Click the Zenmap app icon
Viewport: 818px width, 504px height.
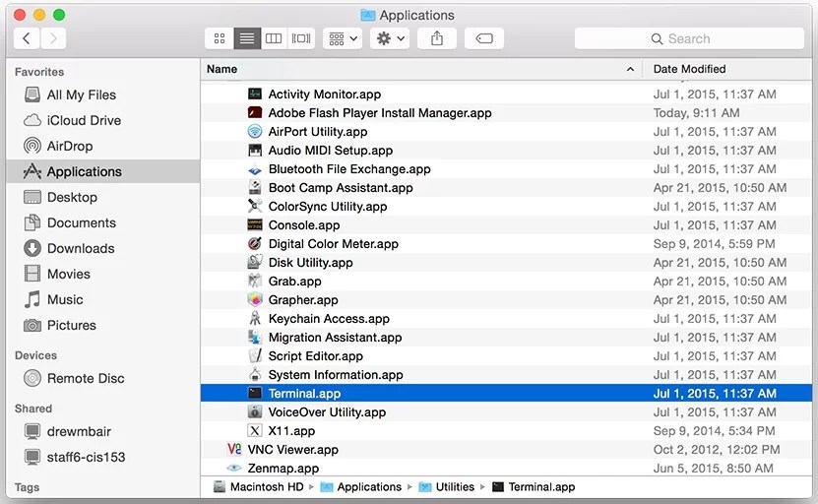(234, 468)
